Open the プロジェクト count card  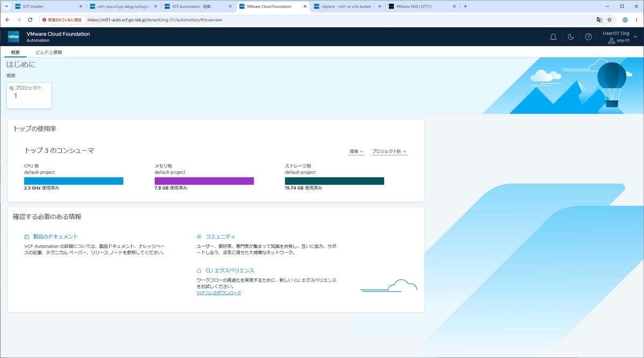point(29,96)
